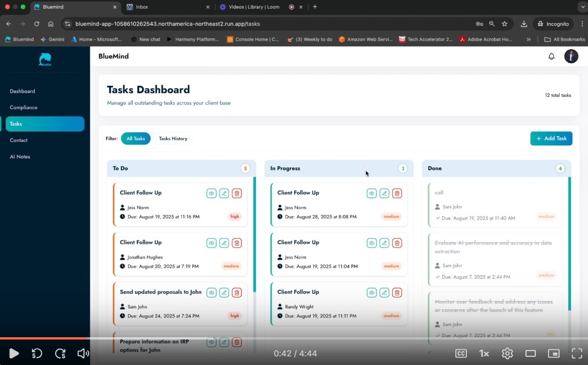Switch to Inbox browser tab
The width and height of the screenshot is (588, 365).
pyautogui.click(x=169, y=7)
